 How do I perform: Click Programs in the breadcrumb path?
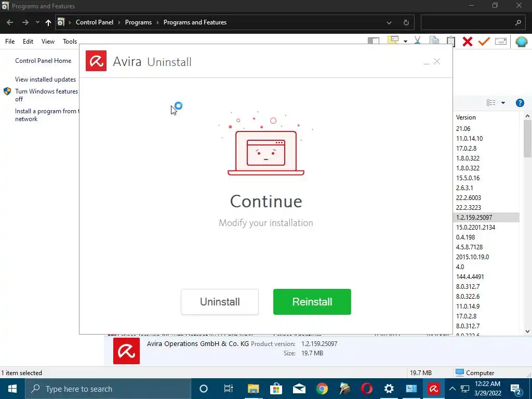[138, 22]
